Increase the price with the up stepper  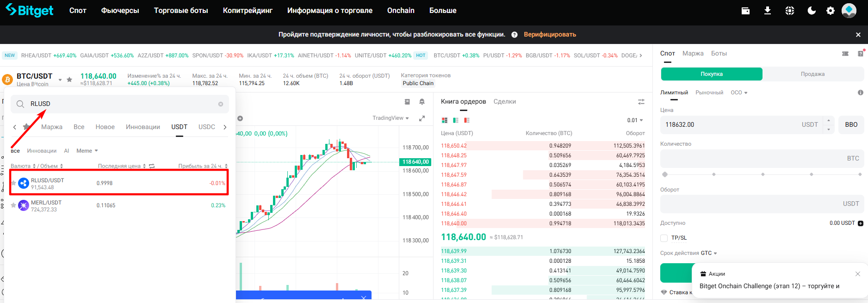[x=829, y=121]
